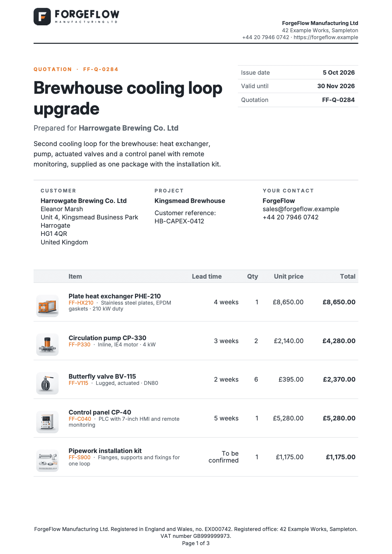Click the contact name 'Eleanor Marsh'
This screenshot has width=392, height=554.
pyautogui.click(x=62, y=209)
